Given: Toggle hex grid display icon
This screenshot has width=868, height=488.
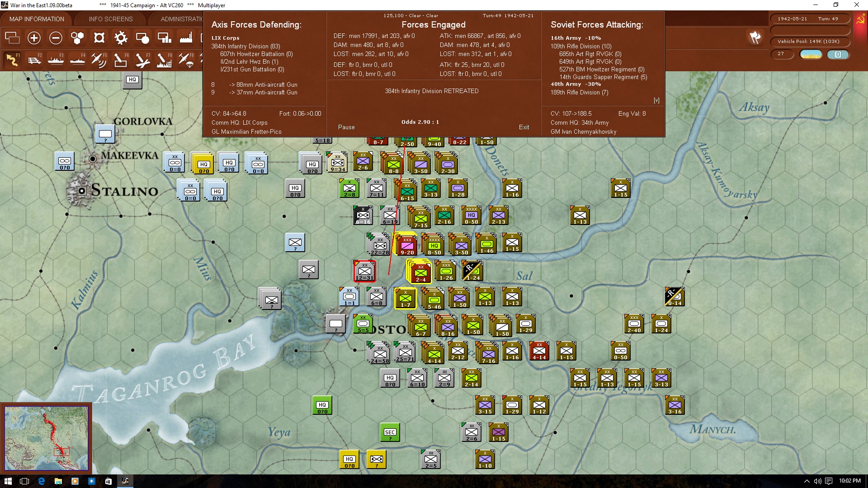Looking at the screenshot, I should 77,38.
